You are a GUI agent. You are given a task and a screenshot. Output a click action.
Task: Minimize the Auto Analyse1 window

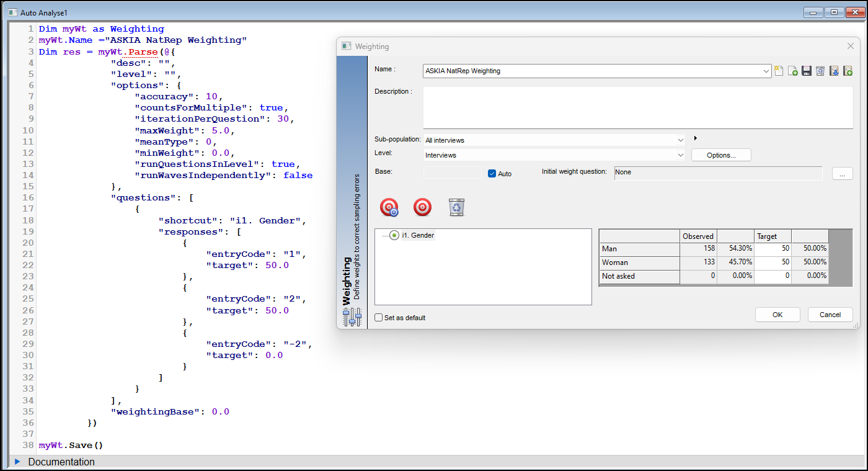pos(813,12)
